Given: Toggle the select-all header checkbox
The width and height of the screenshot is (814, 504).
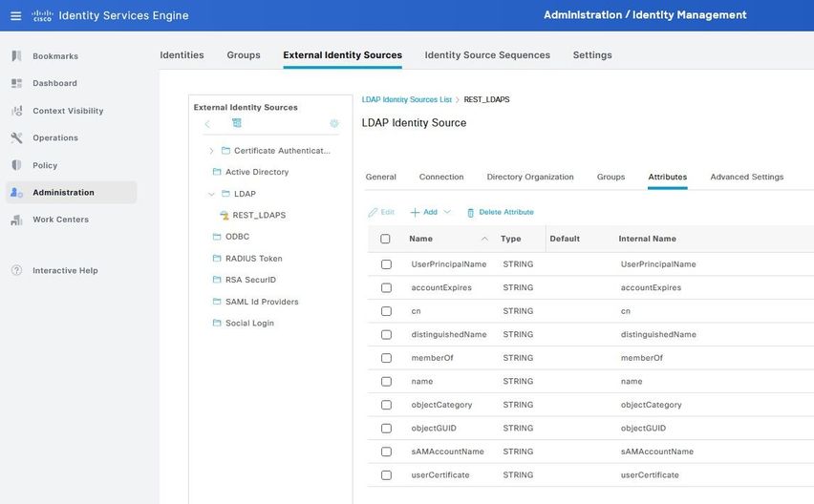Looking at the screenshot, I should pyautogui.click(x=385, y=239).
